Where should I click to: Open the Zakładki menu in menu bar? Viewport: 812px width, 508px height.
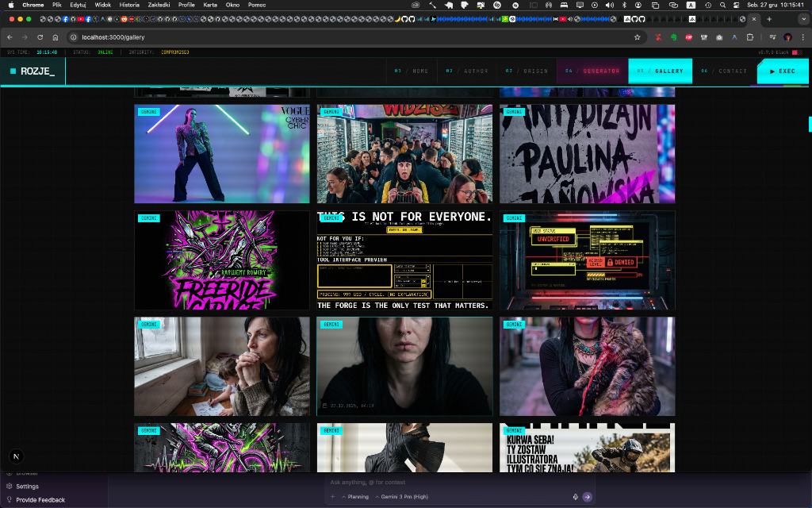[x=159, y=5]
